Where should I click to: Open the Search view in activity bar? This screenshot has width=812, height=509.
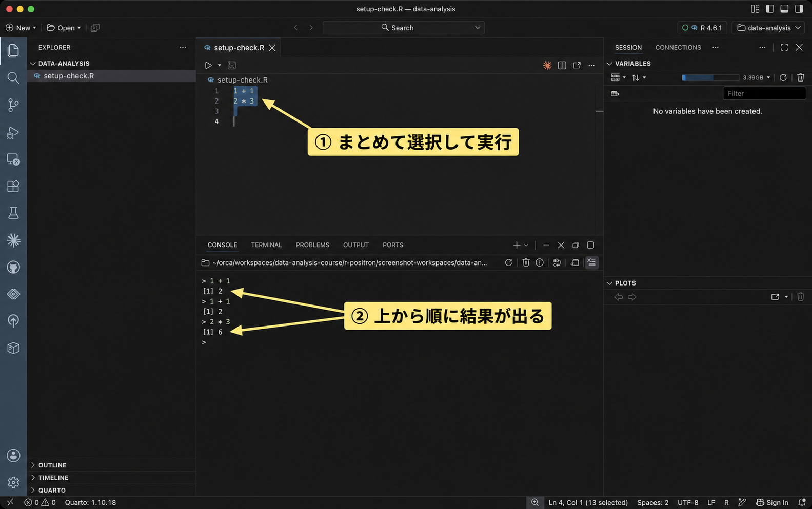(13, 78)
